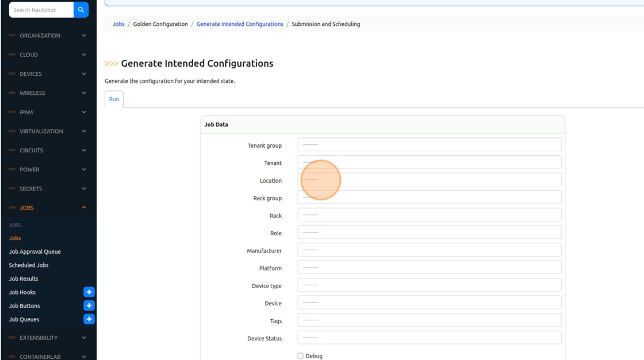
Task: Collapse the Jobs sidebar section chevron
Action: click(x=84, y=208)
